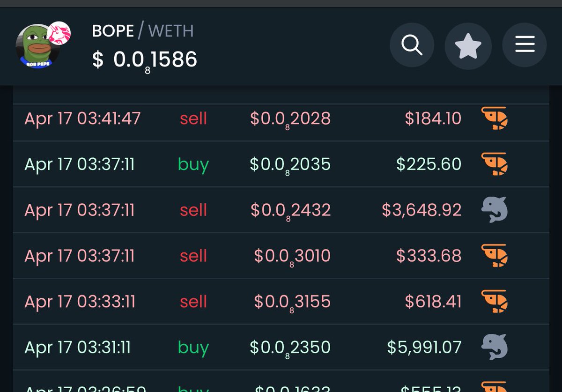Select trade amount $333.68

[429, 256]
